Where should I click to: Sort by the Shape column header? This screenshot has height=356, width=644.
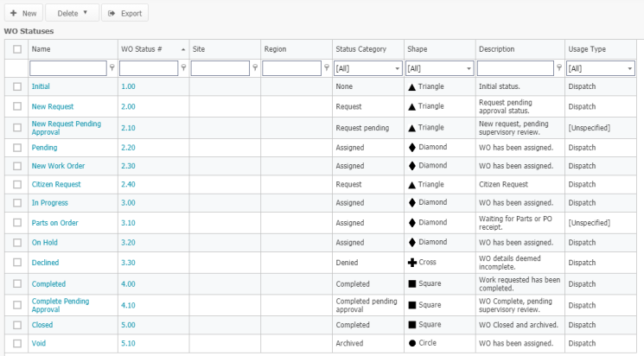point(418,49)
